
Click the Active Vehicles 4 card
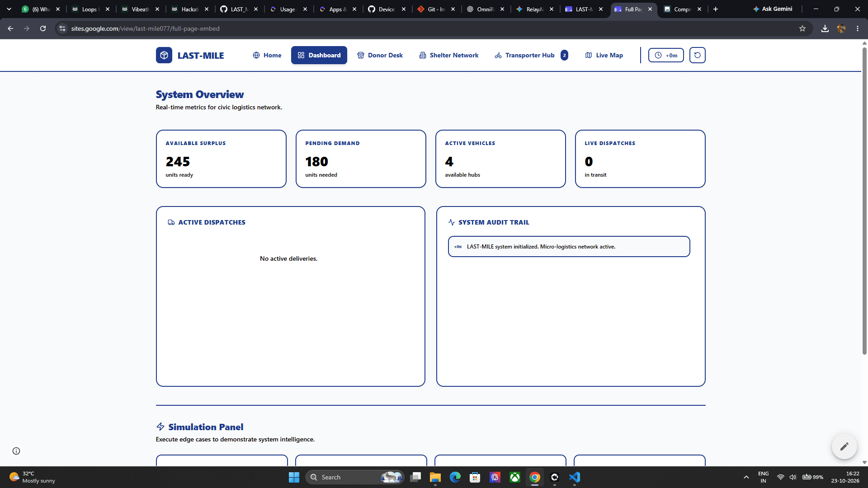click(x=500, y=159)
